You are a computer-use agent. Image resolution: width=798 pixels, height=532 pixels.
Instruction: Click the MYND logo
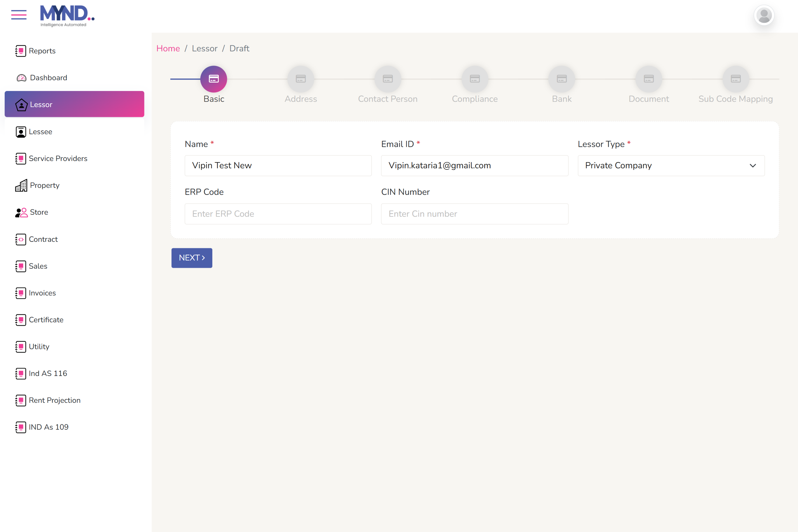pyautogui.click(x=67, y=16)
